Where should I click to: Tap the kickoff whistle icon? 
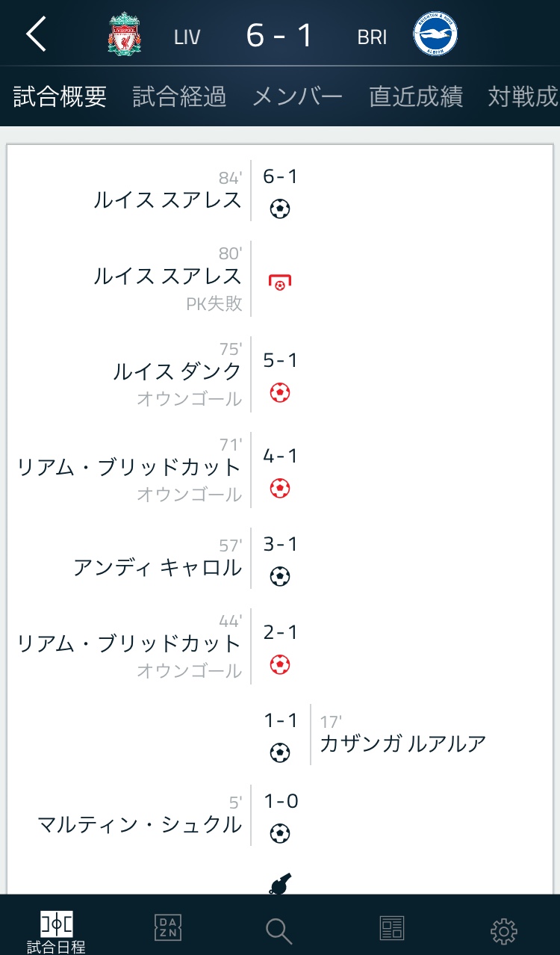[280, 884]
